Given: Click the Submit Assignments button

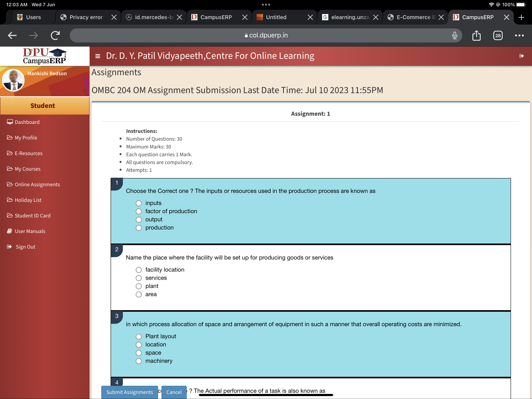Looking at the screenshot, I should [129, 392].
